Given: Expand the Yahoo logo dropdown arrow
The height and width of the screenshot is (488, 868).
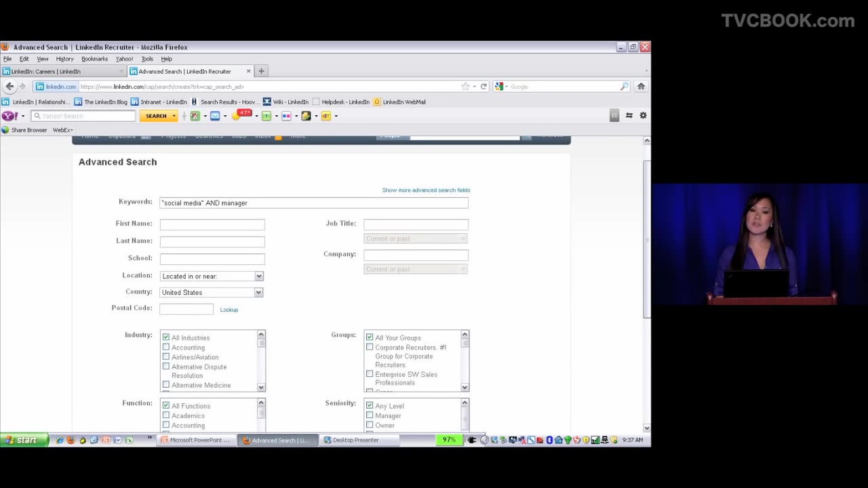Looking at the screenshot, I should pyautogui.click(x=22, y=116).
